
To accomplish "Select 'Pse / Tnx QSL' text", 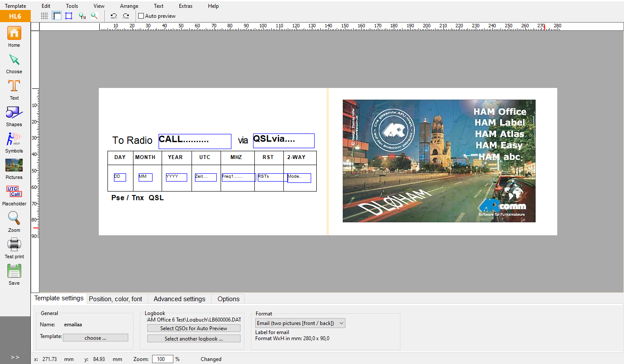I will coord(138,198).
